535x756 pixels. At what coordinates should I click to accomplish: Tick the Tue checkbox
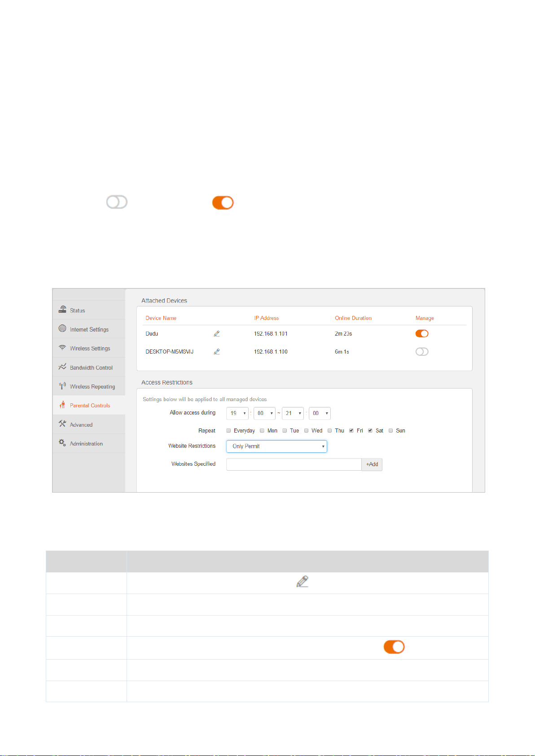285,430
